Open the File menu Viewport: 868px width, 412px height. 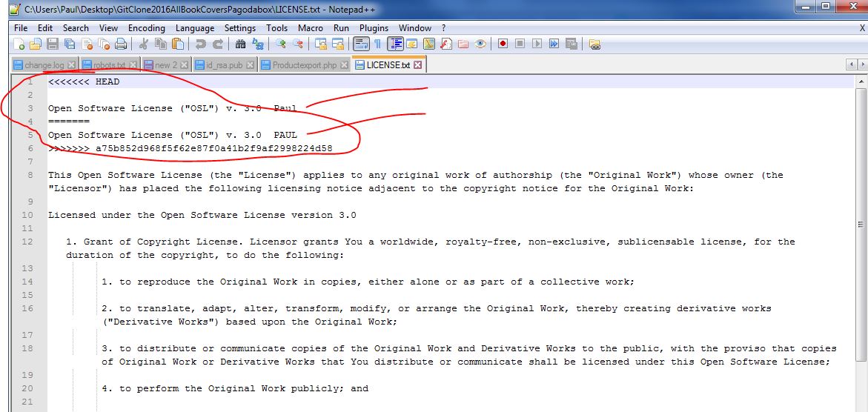(21, 28)
